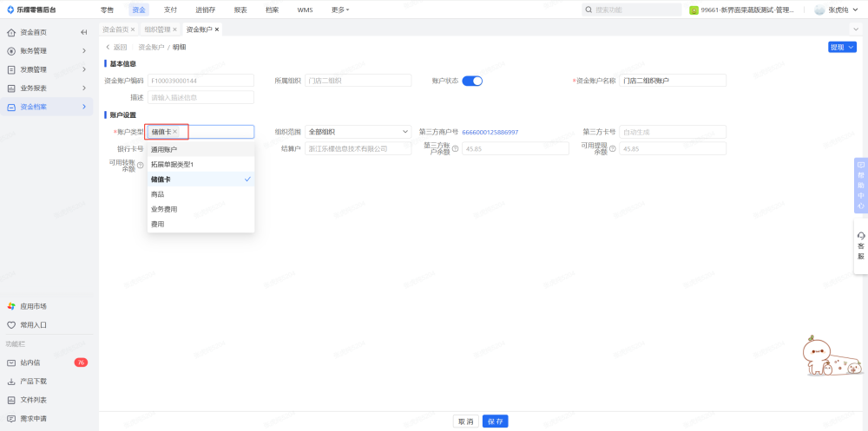Click the 应用市场 colorful app icon
The image size is (868, 431).
click(x=11, y=306)
